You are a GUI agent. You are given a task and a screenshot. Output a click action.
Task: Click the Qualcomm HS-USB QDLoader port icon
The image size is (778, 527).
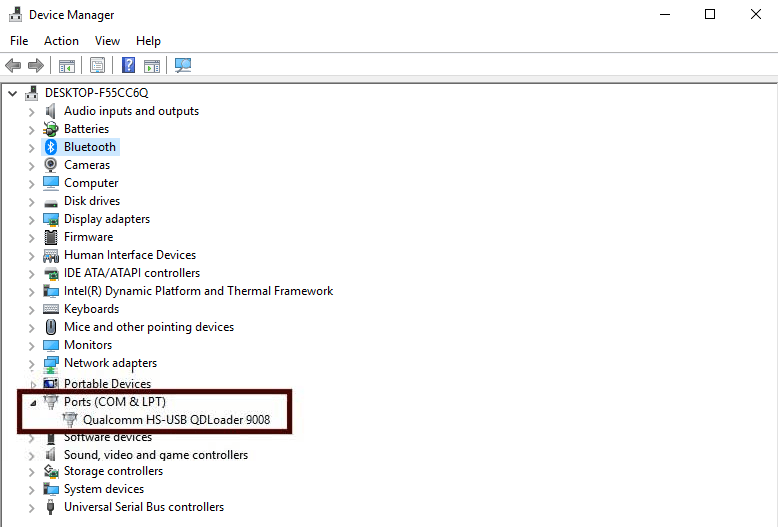tap(70, 420)
